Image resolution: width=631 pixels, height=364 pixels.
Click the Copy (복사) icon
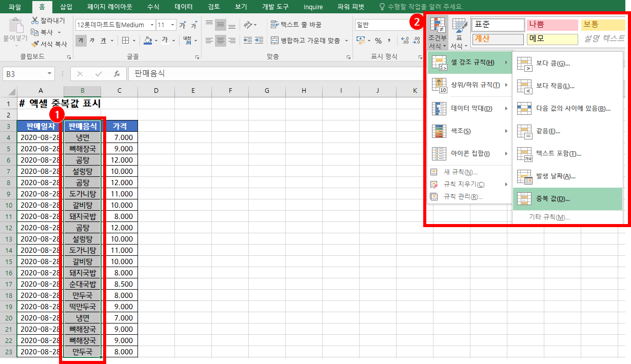click(35, 32)
